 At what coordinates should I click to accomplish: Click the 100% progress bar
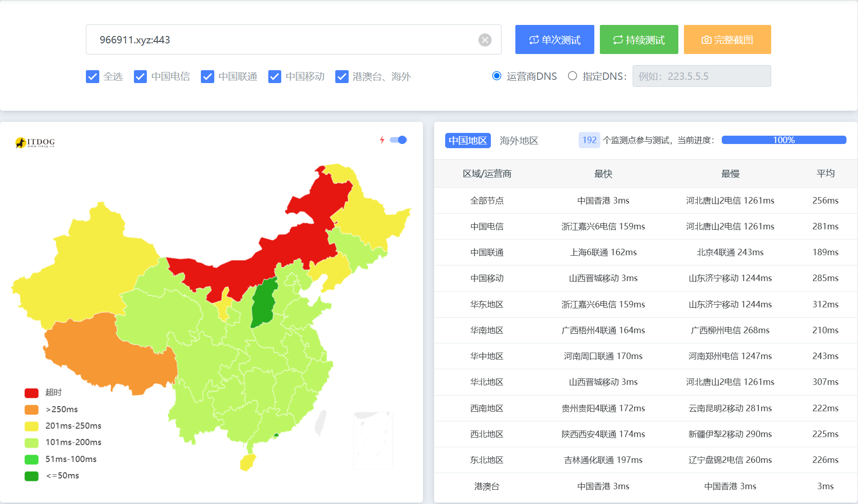point(784,140)
